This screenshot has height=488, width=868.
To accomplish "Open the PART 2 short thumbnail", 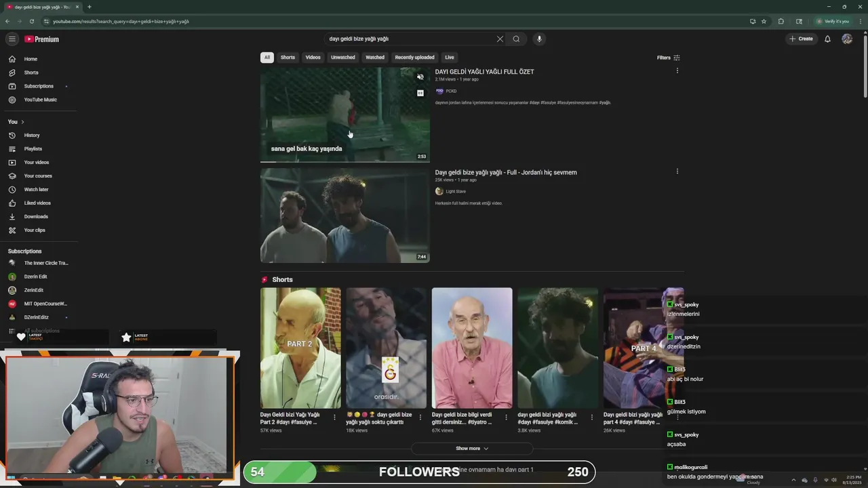I will click(x=300, y=348).
